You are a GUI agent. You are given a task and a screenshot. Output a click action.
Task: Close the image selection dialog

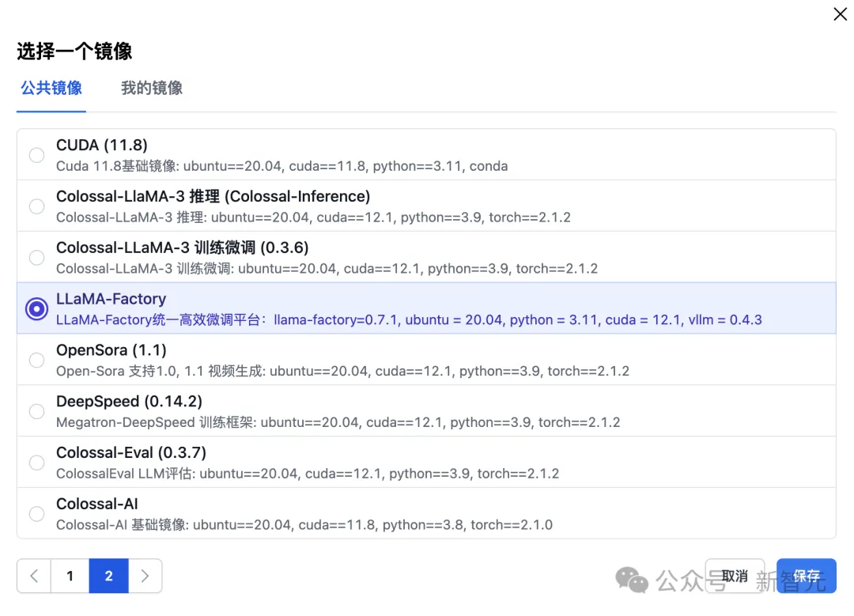pos(840,14)
